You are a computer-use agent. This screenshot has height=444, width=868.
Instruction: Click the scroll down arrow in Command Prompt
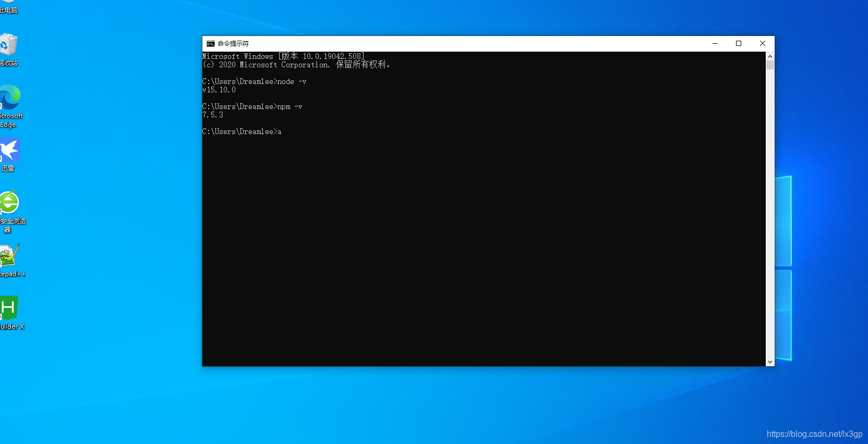pyautogui.click(x=770, y=362)
